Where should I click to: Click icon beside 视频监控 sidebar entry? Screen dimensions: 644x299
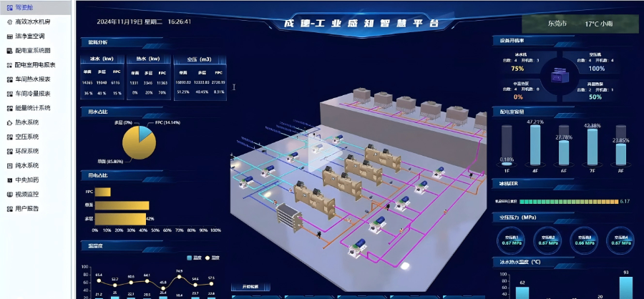tap(7, 194)
